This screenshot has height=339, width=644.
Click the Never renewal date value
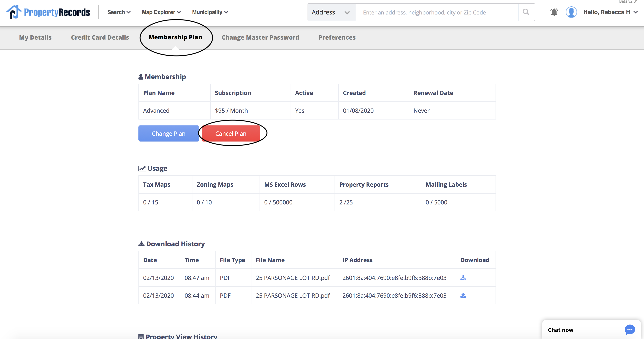(x=421, y=111)
